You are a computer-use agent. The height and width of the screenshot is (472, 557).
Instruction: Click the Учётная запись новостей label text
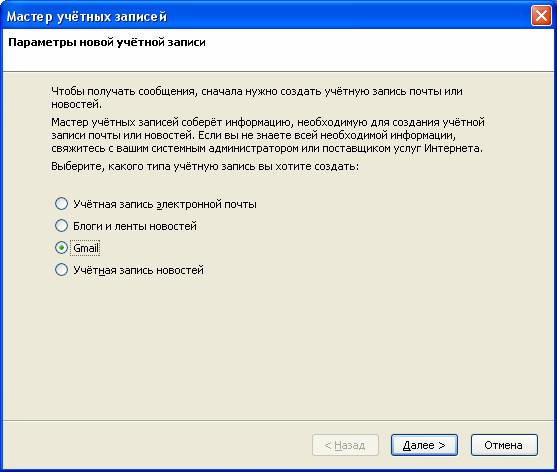138,270
